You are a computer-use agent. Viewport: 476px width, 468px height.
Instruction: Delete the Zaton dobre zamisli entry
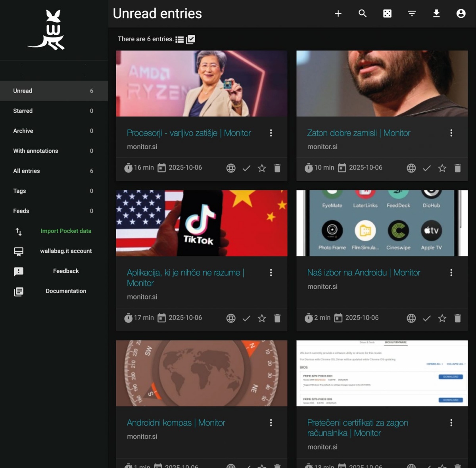point(457,168)
